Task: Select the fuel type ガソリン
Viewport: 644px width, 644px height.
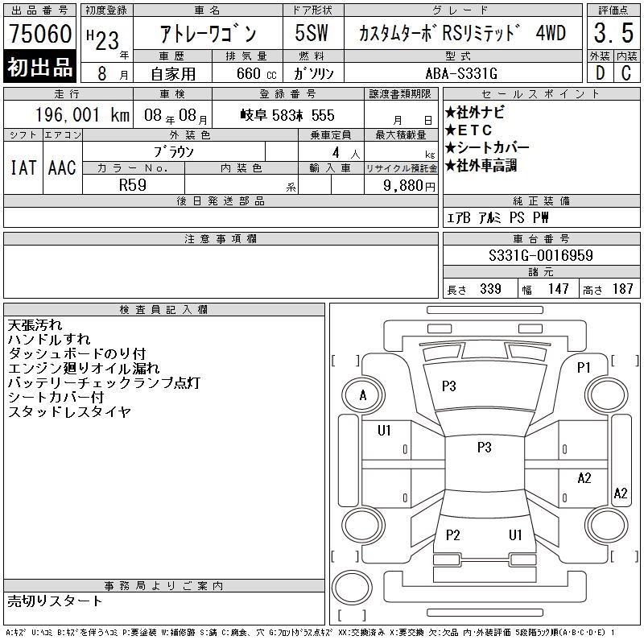Action: point(313,73)
